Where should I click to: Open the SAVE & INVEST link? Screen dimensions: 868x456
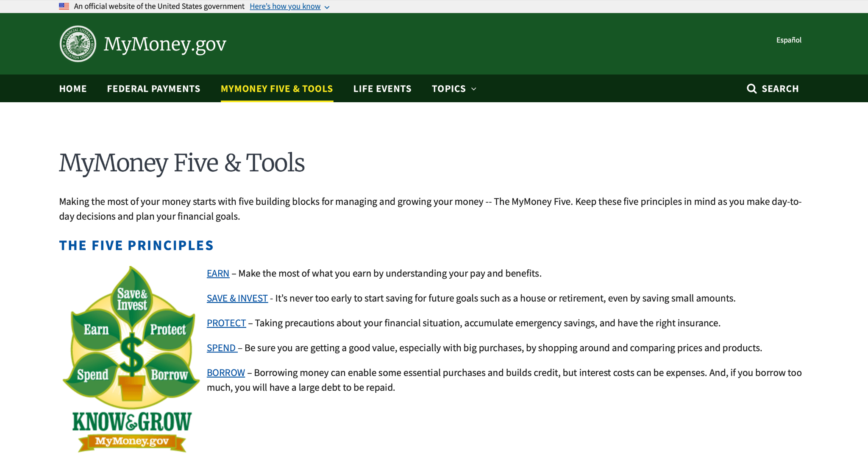tap(237, 299)
